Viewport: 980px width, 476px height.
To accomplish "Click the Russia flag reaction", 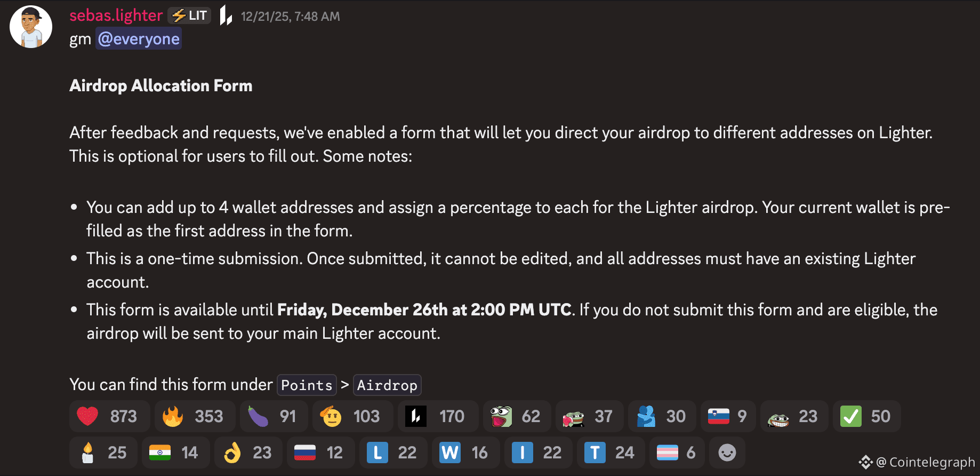I will 320,452.
